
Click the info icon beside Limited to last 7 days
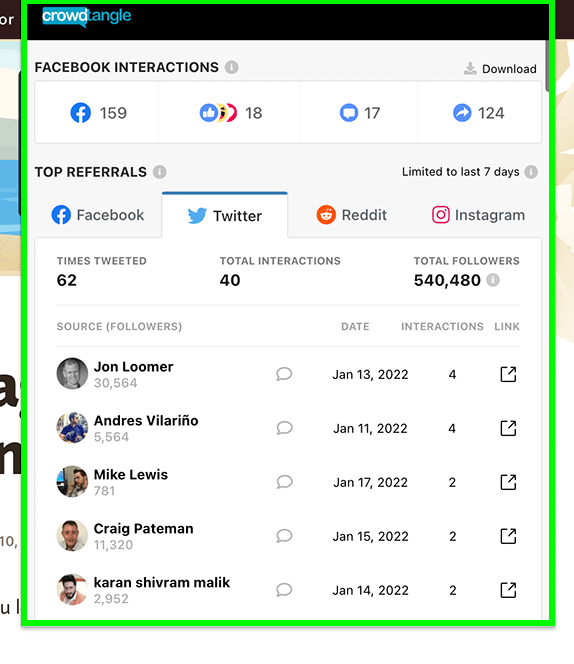click(x=531, y=172)
